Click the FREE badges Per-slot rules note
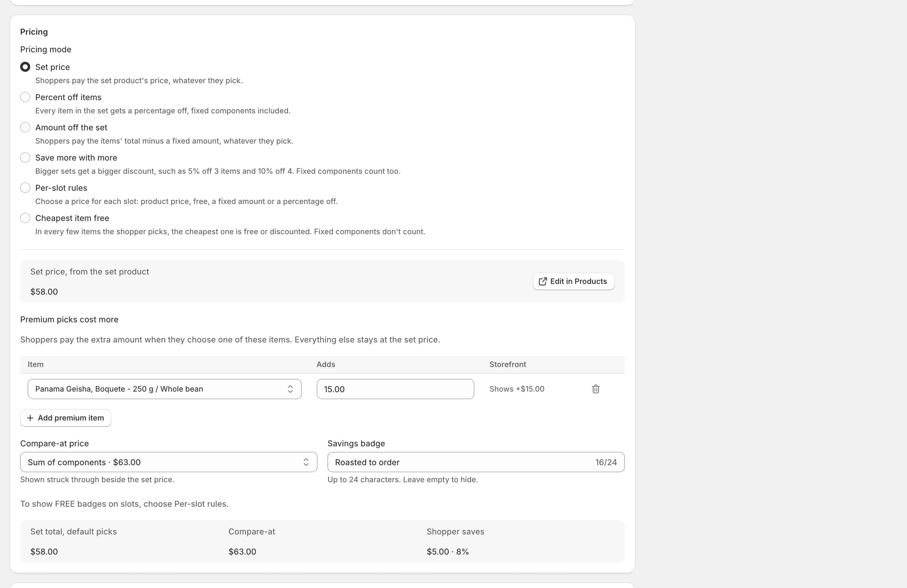 coord(124,504)
